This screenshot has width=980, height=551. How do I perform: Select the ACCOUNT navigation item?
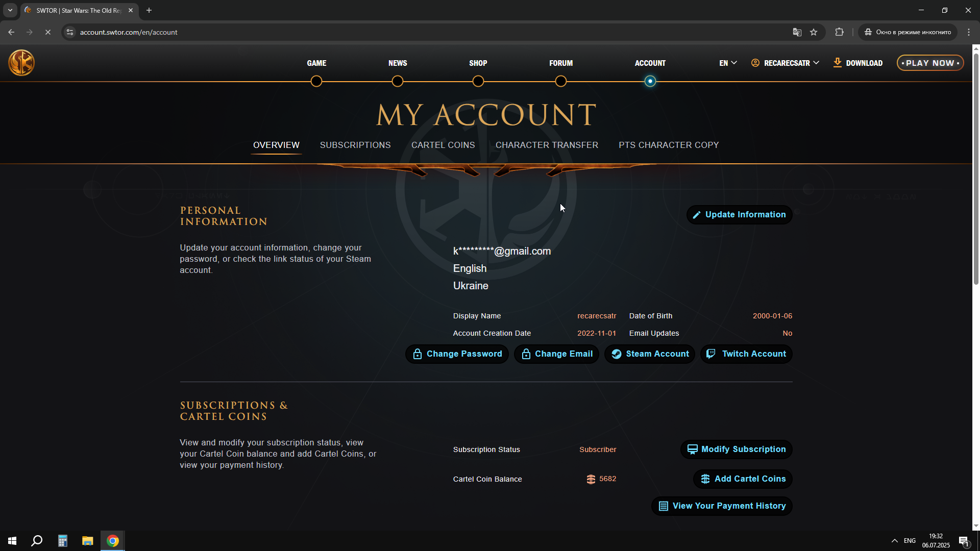(650, 63)
